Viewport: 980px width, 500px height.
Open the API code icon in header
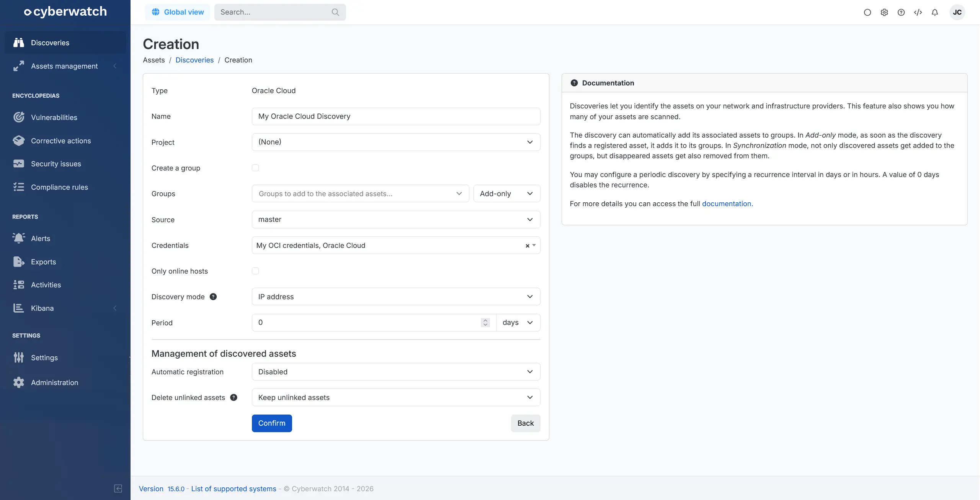tap(918, 12)
